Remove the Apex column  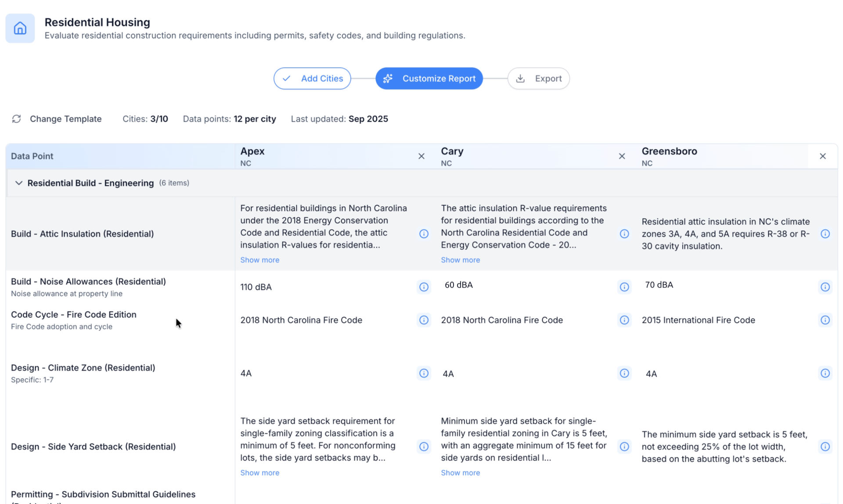421,156
